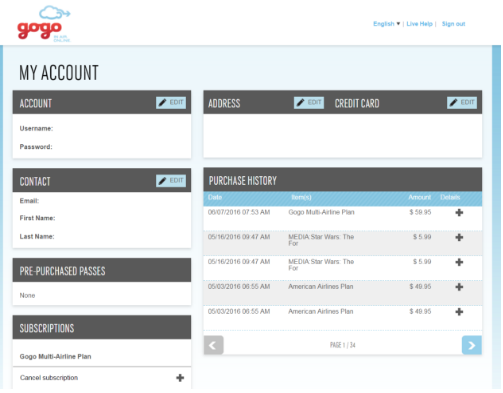The height and width of the screenshot is (393, 503).
Task: Edit the Address section
Action: click(x=309, y=103)
